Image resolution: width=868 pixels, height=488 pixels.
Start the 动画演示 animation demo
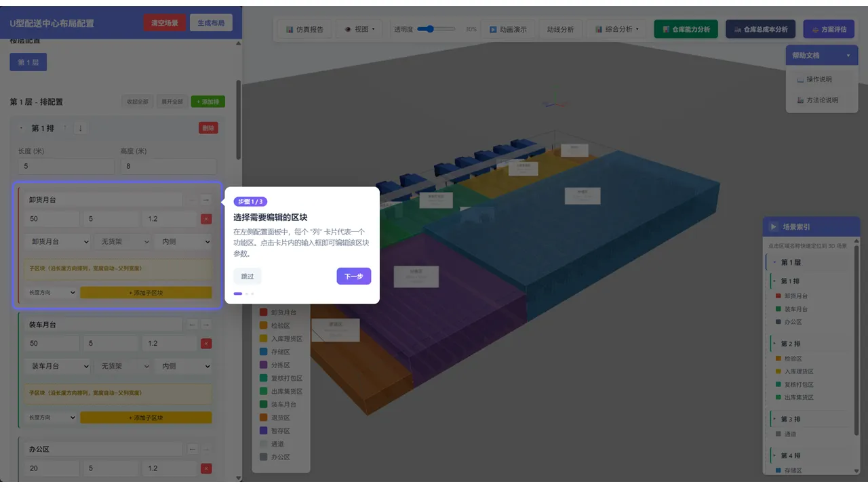[508, 29]
